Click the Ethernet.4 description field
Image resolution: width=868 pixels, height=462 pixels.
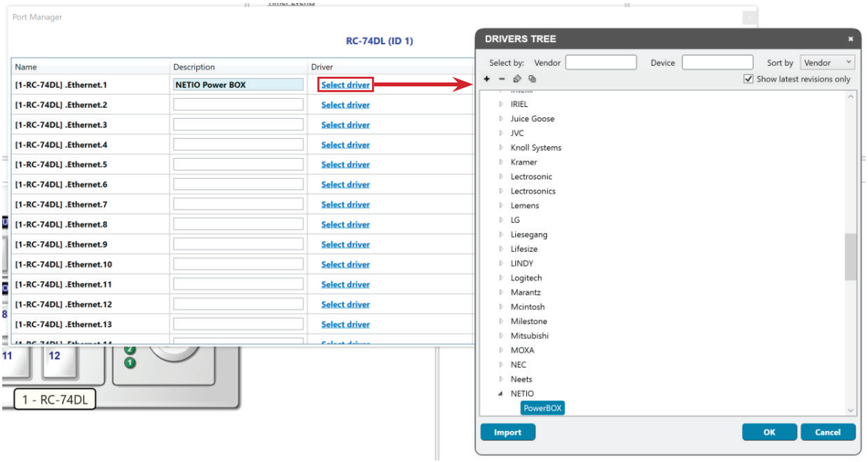pyautogui.click(x=238, y=145)
